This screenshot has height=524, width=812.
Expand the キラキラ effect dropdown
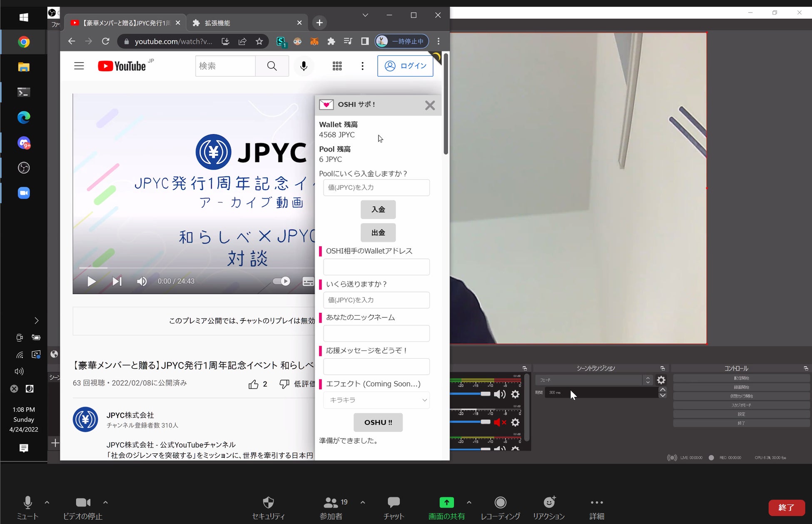[x=376, y=400]
